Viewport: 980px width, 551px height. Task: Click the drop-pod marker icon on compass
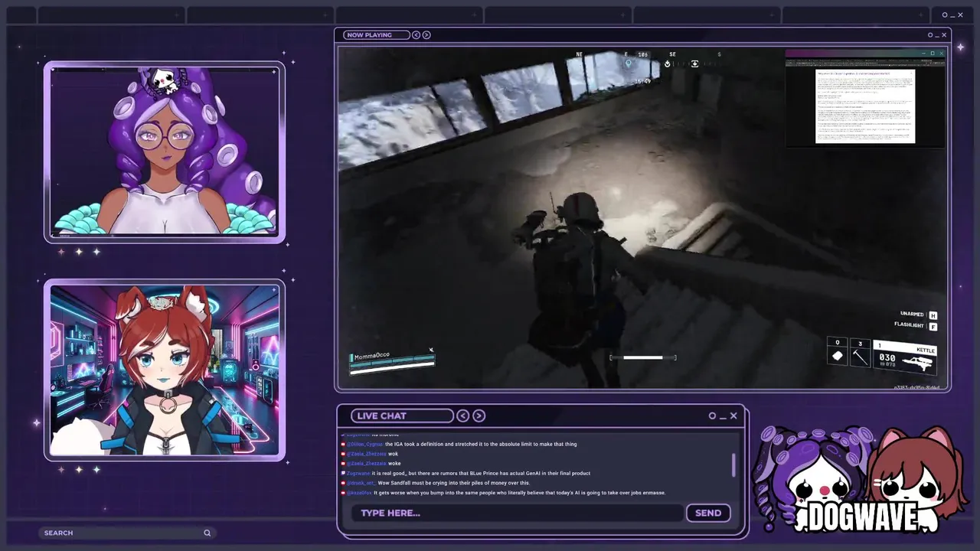point(668,64)
